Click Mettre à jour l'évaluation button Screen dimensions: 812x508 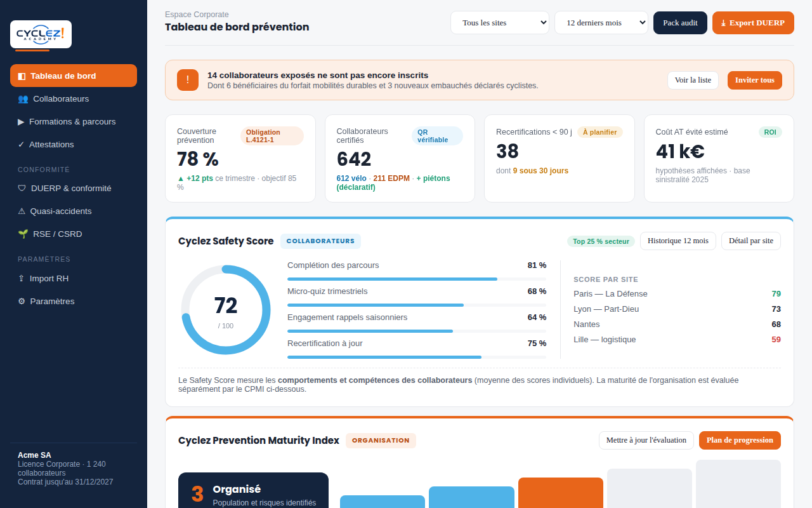[646, 440]
